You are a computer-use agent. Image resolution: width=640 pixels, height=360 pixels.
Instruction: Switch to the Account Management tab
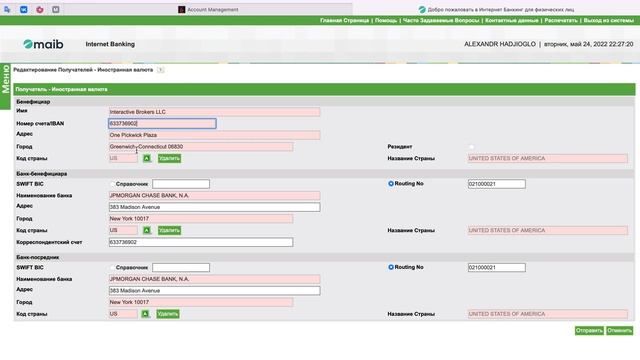pos(208,9)
